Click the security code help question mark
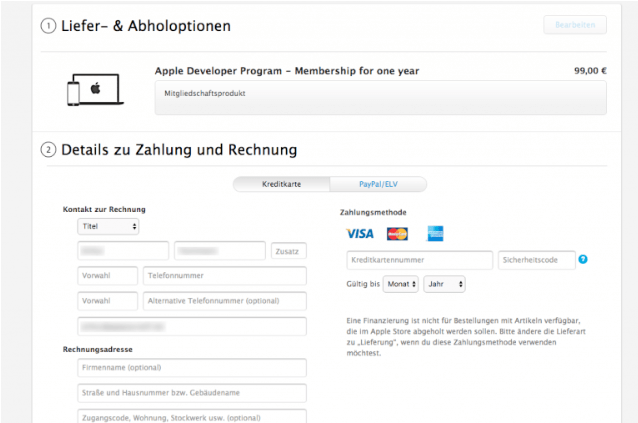The image size is (638, 423). pyautogui.click(x=583, y=259)
